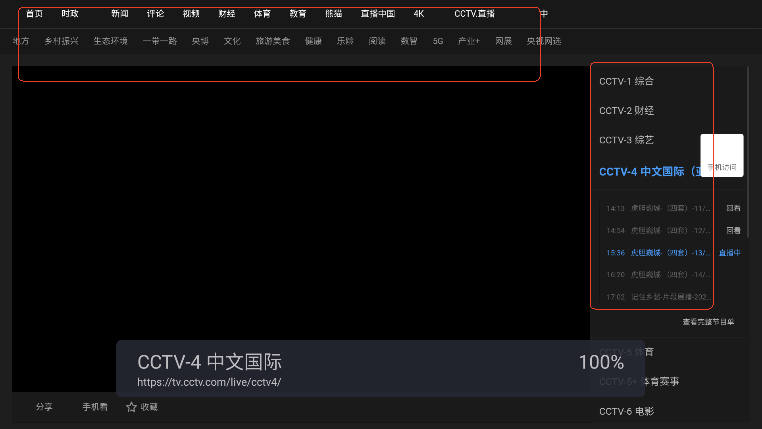
Task: Click the channel list vertical scrollbar
Action: point(747,152)
